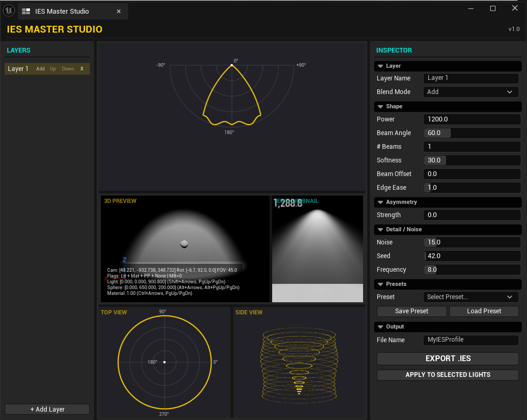This screenshot has width=527, height=420.
Task: Click the EXPORT .IES button
Action: tap(448, 358)
